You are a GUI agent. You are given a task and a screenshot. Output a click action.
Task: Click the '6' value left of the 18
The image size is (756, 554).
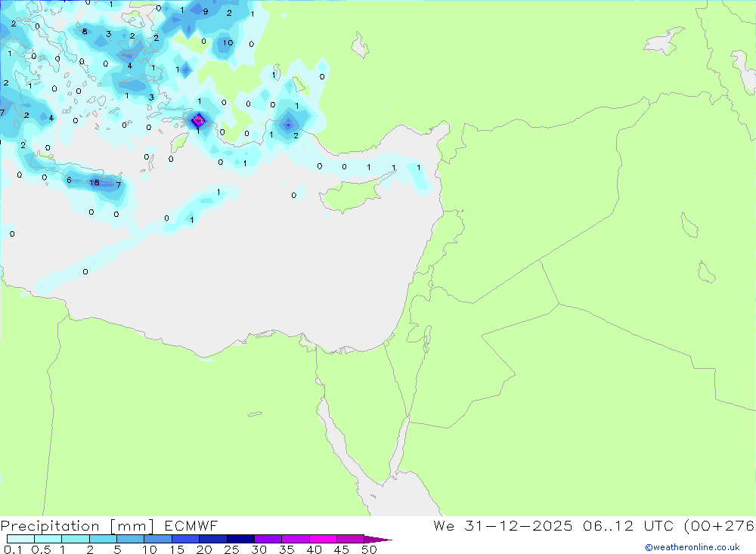(x=69, y=181)
